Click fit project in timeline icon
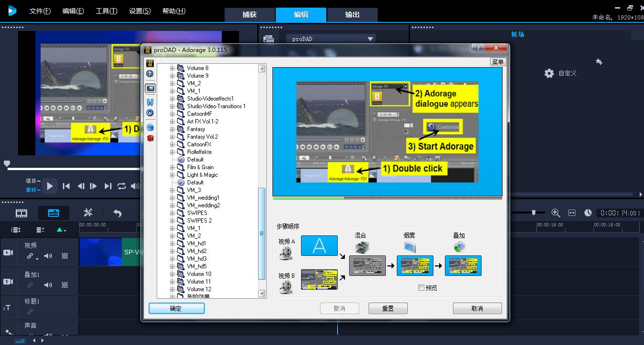This screenshot has width=644, height=345. 572,213
